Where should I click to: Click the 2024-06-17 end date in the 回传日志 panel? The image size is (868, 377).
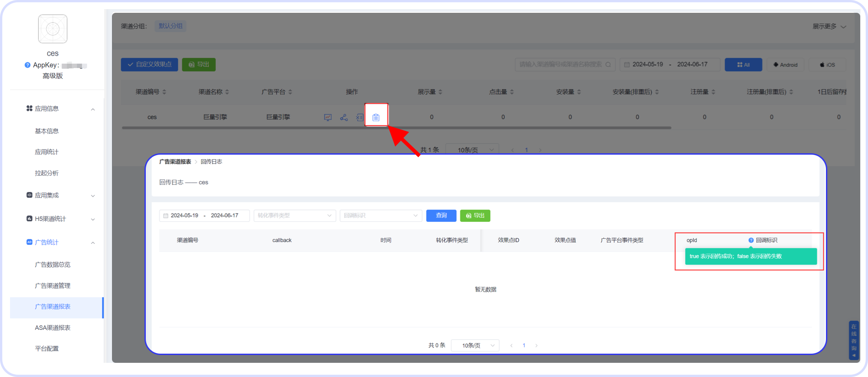pos(224,215)
